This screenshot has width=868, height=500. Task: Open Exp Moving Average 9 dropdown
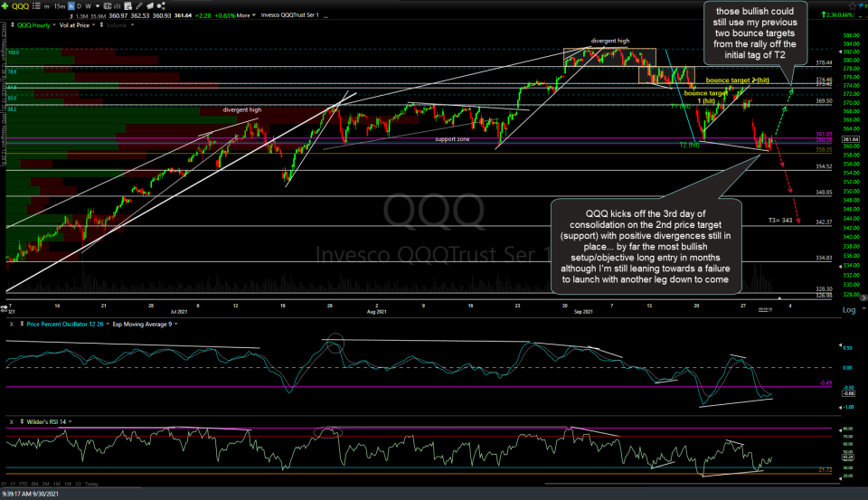[176, 324]
